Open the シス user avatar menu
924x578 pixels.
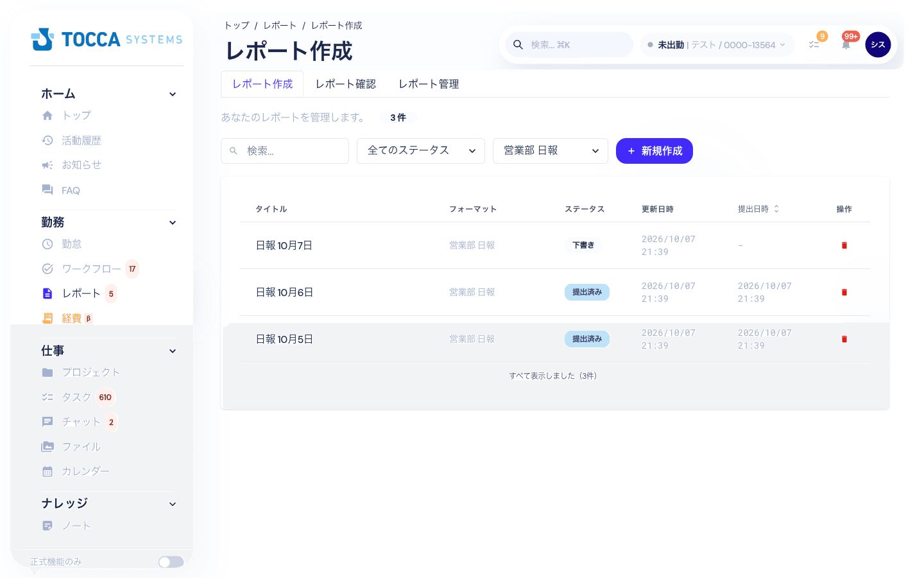(878, 44)
